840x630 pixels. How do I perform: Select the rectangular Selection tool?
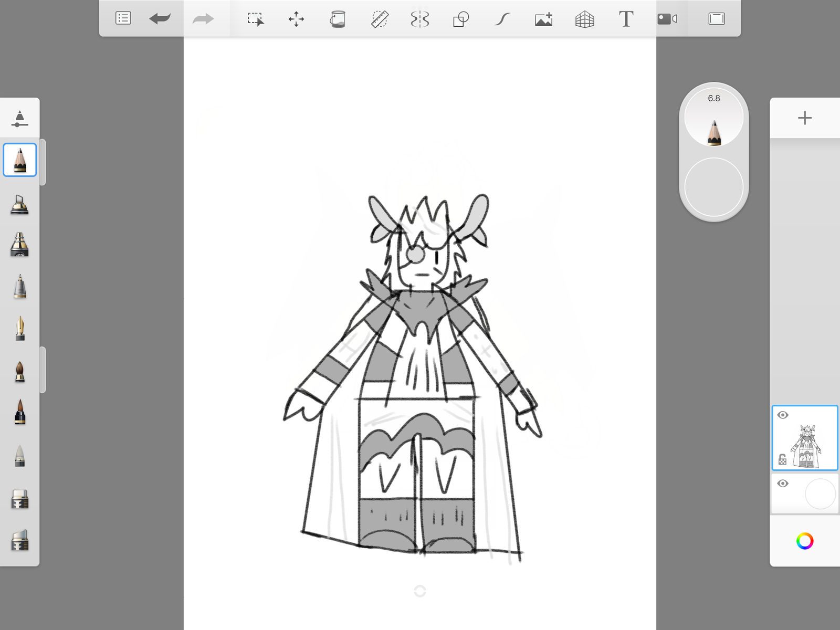click(x=256, y=19)
